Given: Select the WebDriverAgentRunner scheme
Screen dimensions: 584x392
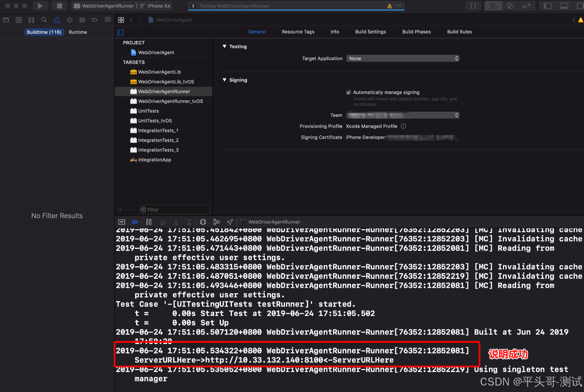Looking at the screenshot, I should pyautogui.click(x=104, y=6).
